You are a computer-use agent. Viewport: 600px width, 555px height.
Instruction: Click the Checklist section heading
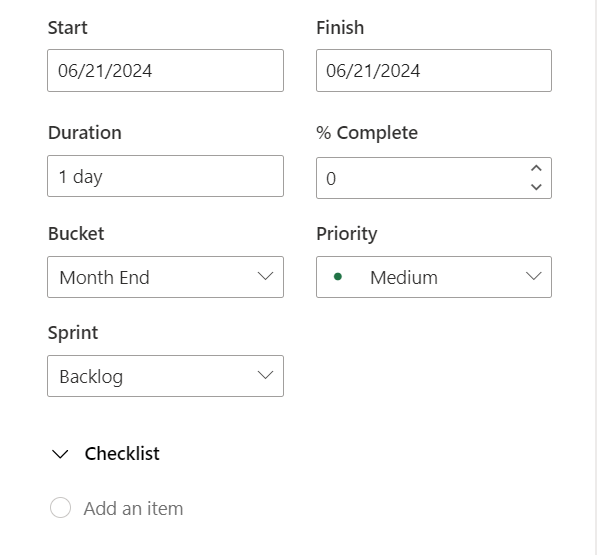coord(122,454)
